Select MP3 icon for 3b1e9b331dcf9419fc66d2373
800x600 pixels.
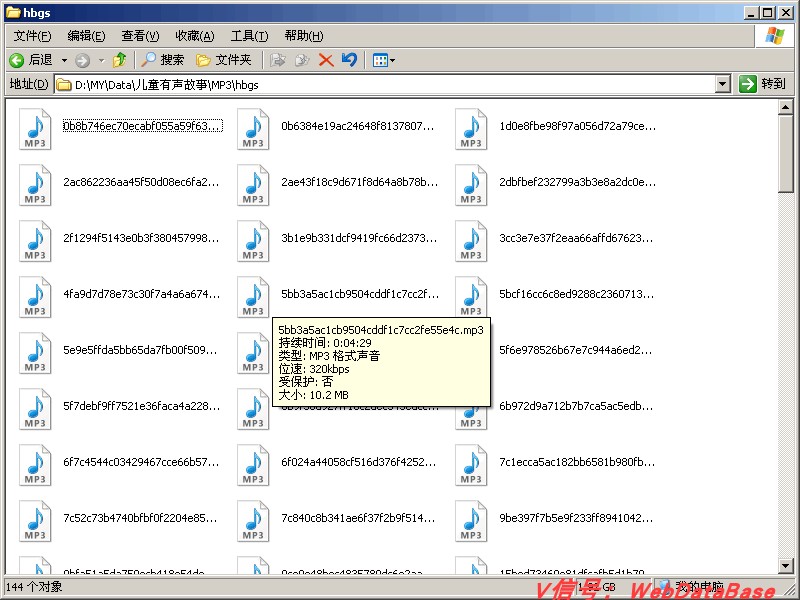click(253, 241)
